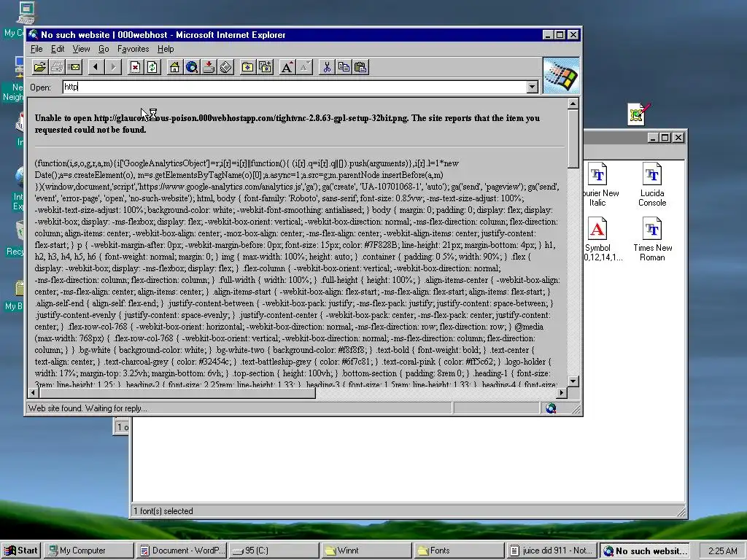Increase font size with large A
Screen dimensions: 747x560
tap(287, 67)
